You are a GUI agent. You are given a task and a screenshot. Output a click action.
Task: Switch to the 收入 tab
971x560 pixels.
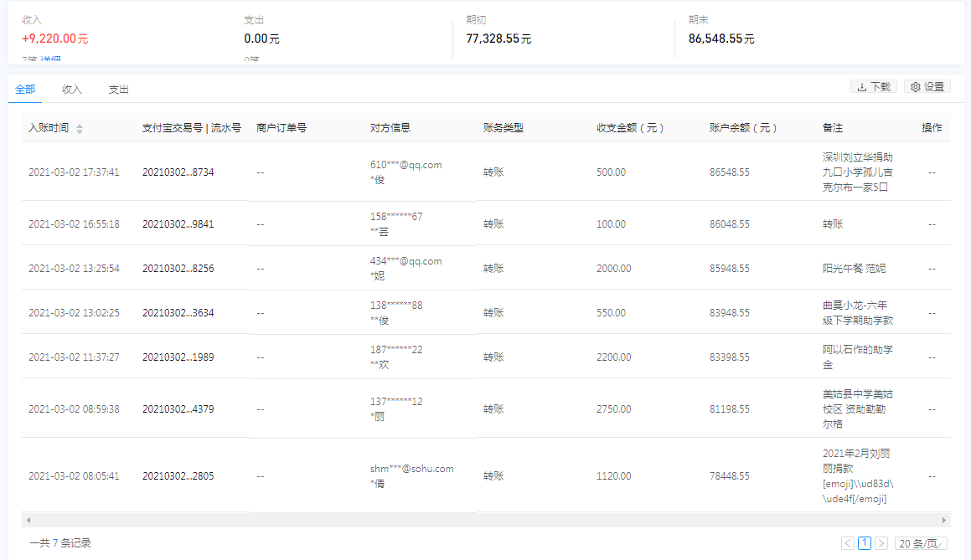(72, 90)
